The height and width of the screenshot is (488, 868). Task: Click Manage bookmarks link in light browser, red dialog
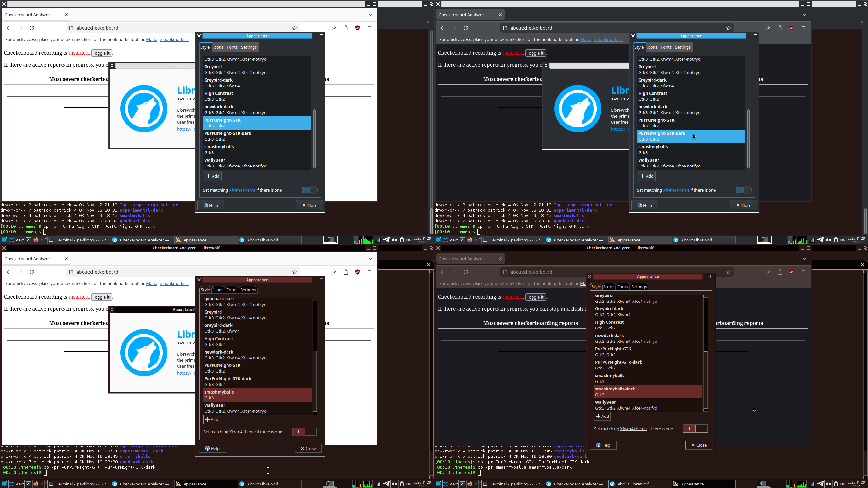pos(167,283)
